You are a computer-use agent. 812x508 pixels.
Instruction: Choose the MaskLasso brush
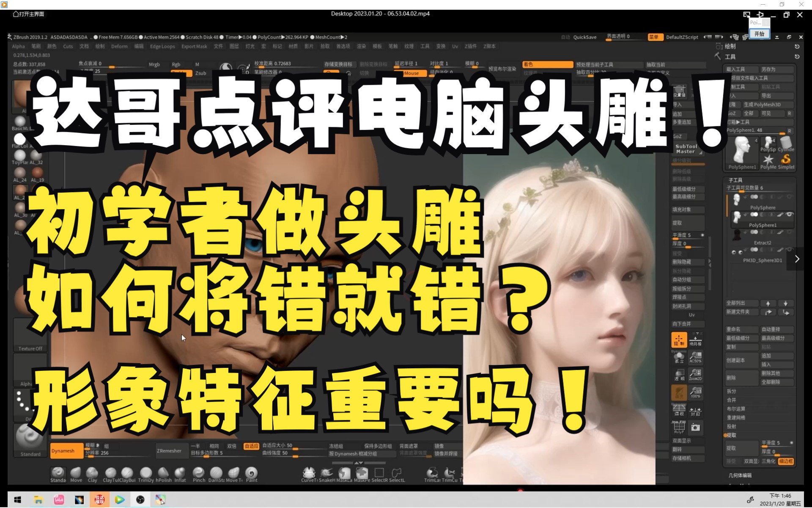[344, 474]
